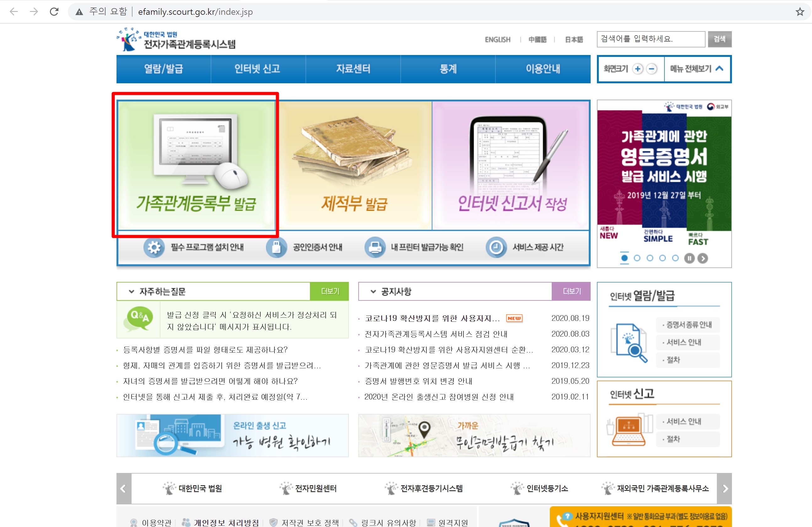Open notice 2020년 온라인 출생신고 참여병원

[439, 397]
